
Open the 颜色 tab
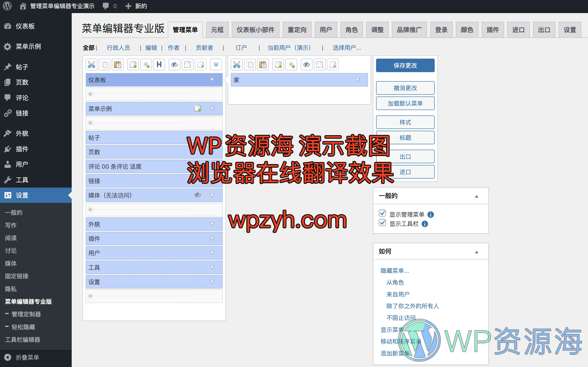click(x=467, y=30)
